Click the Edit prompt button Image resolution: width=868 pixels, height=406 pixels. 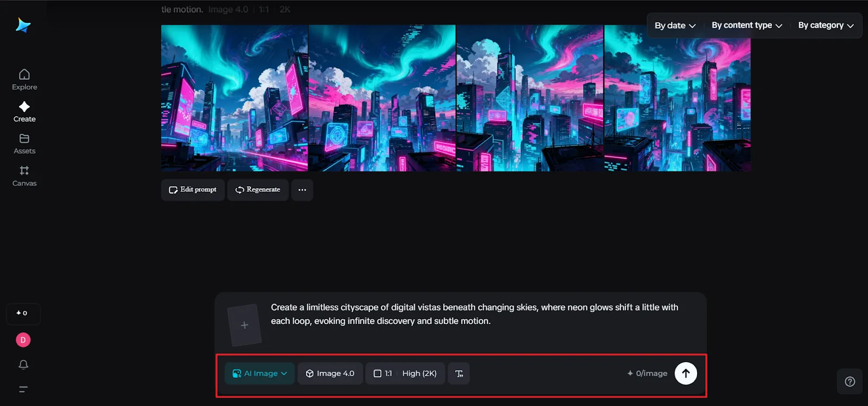(x=193, y=190)
